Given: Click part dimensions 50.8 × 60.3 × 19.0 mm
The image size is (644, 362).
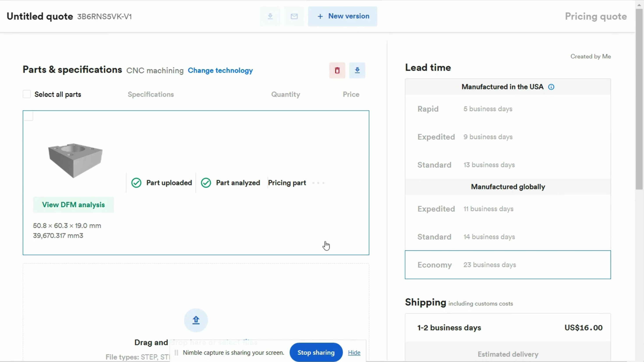Looking at the screenshot, I should point(67,226).
